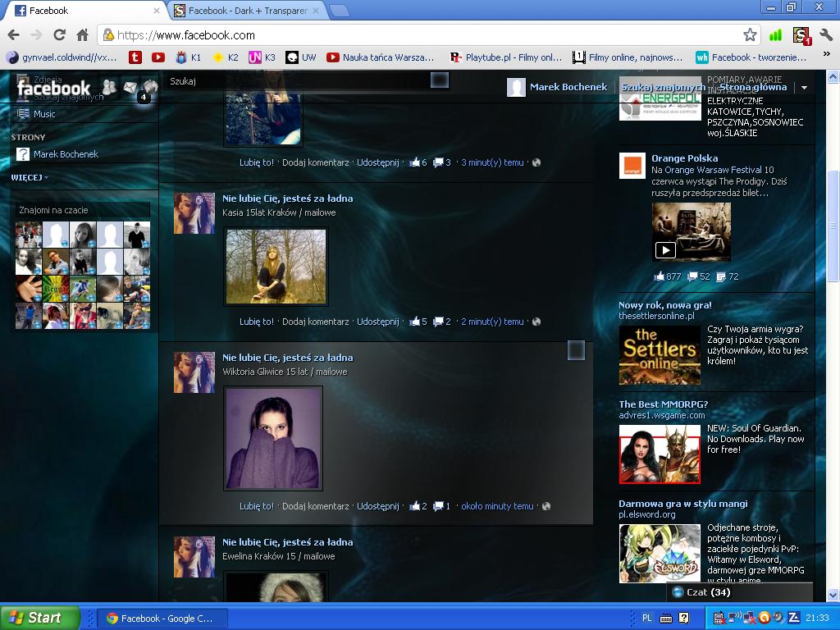Click the page vertical scrollbar down arrow
840x630 pixels.
(x=833, y=596)
